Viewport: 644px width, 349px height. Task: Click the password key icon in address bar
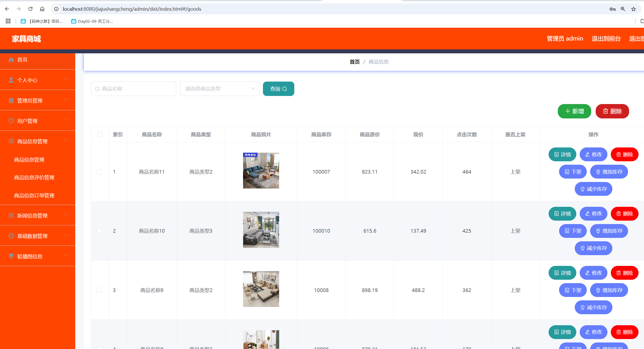tap(612, 9)
